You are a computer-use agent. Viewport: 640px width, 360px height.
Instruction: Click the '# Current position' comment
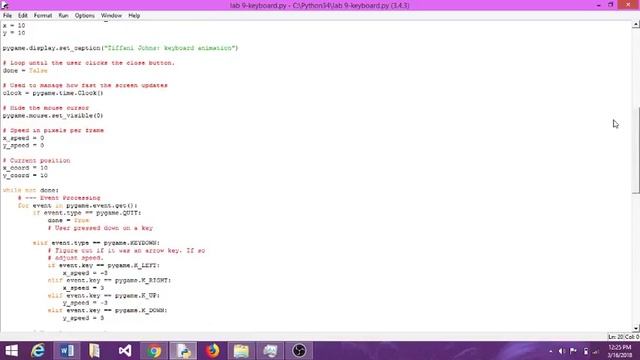36,160
